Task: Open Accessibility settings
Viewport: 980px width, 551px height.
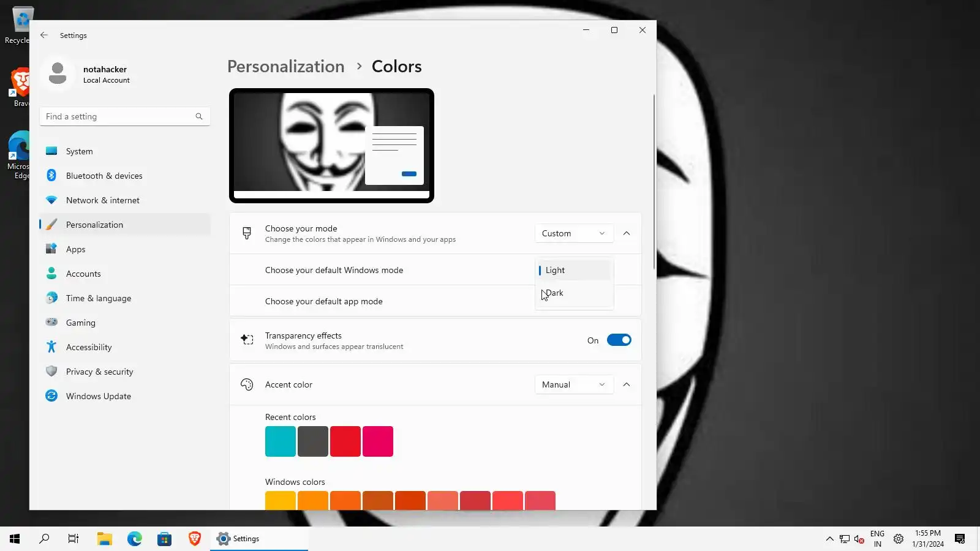Action: point(125,347)
